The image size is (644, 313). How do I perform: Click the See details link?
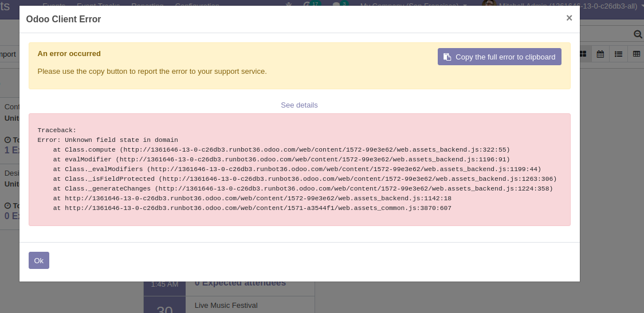point(299,105)
